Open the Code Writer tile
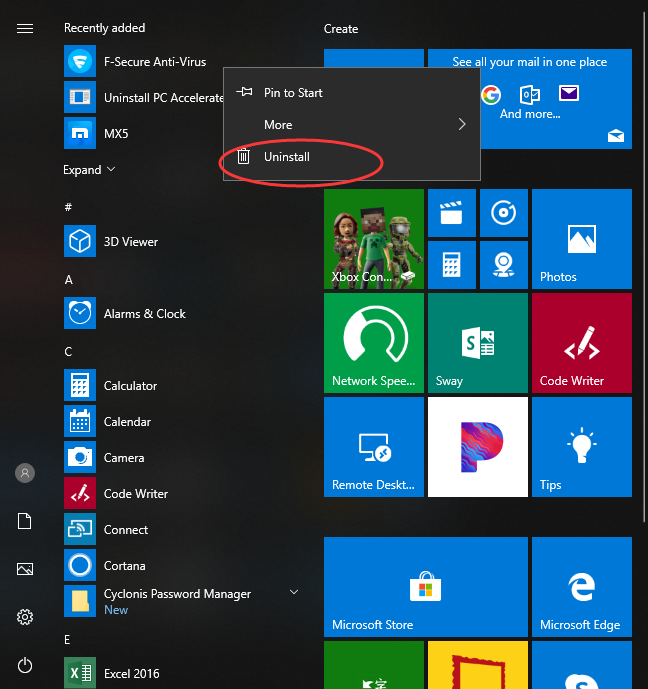This screenshot has width=648, height=689. 582,343
